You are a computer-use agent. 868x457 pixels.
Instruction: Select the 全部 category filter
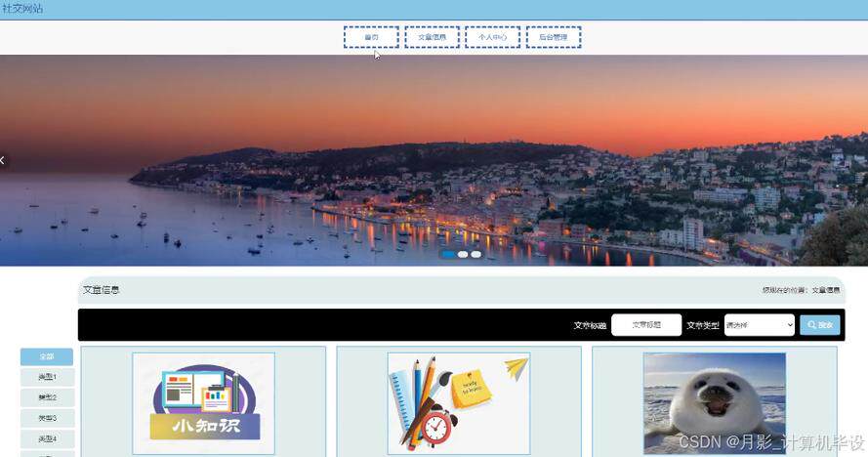(x=47, y=356)
